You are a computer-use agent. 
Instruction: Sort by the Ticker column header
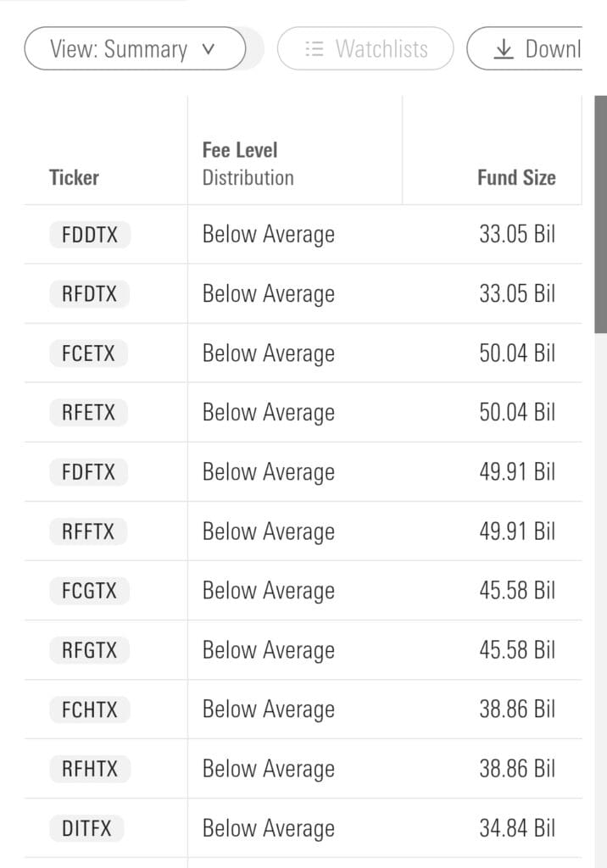(x=74, y=178)
